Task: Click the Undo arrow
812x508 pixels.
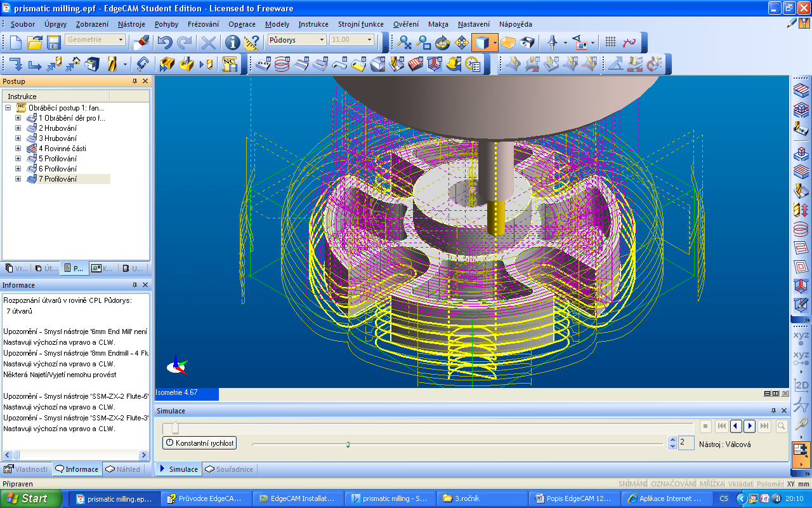Action: coord(165,43)
